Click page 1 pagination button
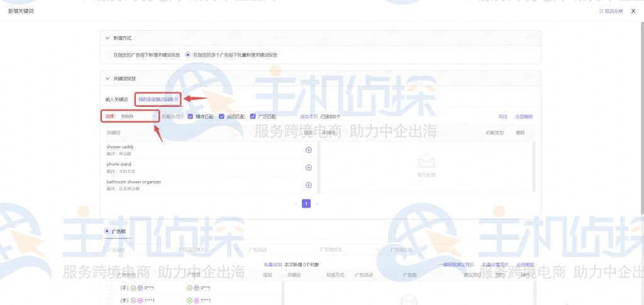Viewport: 644px width, 305px height. (306, 204)
